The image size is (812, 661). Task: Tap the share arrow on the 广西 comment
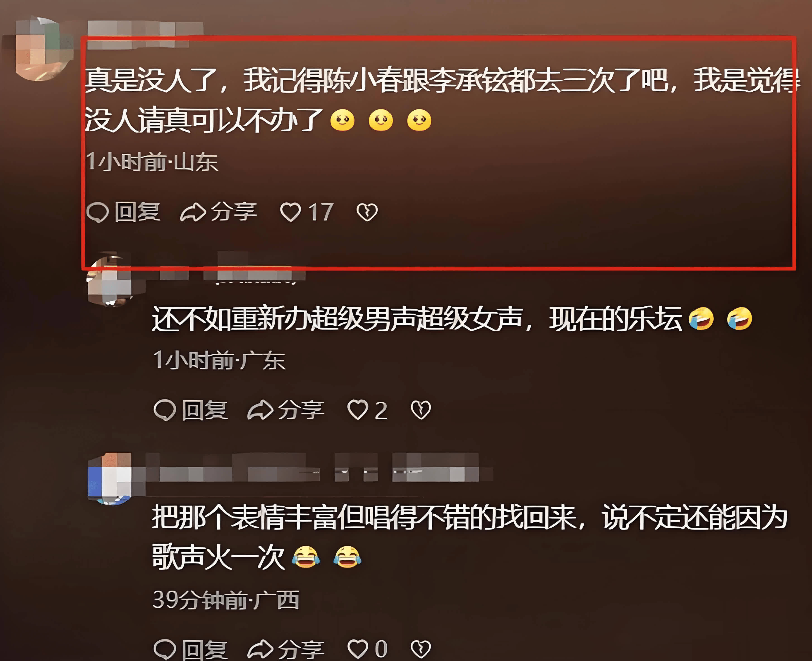coord(260,649)
